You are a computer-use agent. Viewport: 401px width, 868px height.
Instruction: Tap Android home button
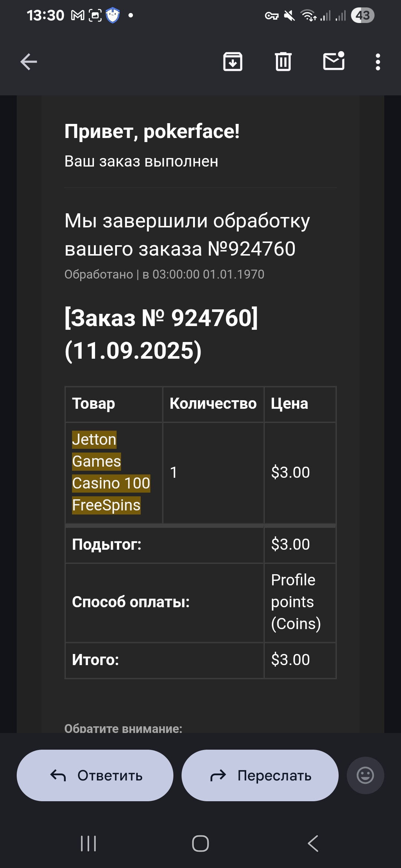[200, 844]
